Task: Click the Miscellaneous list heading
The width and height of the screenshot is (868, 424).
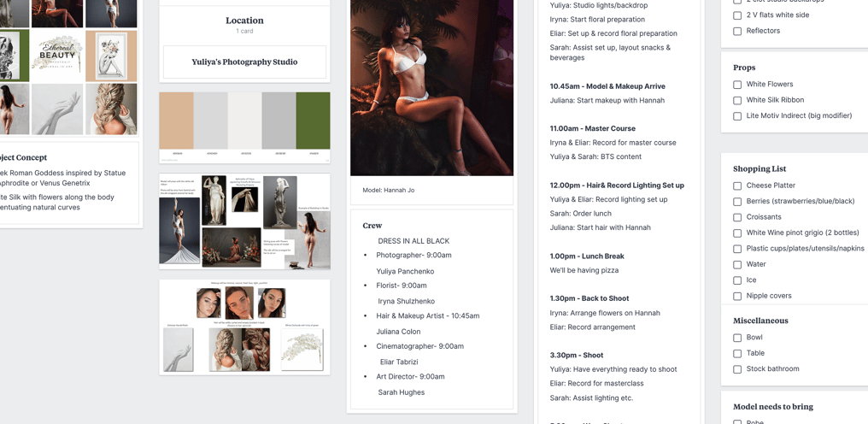Action: (x=760, y=321)
